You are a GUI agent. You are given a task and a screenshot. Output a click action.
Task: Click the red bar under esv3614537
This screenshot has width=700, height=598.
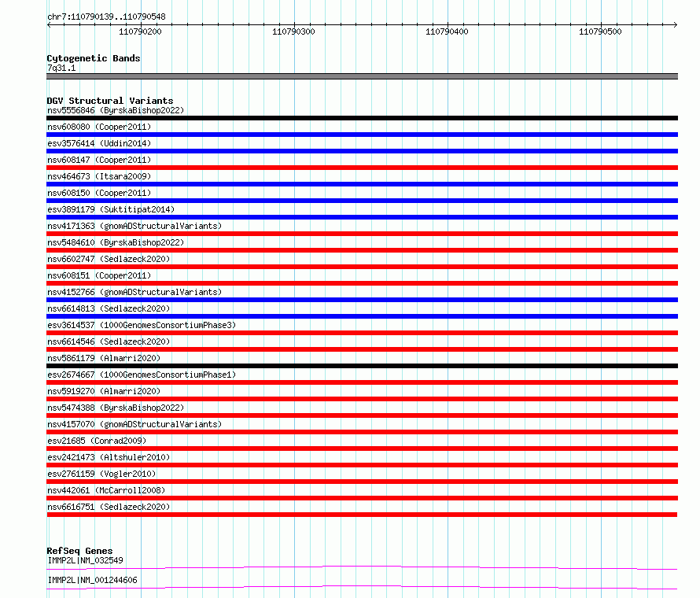tap(362, 333)
